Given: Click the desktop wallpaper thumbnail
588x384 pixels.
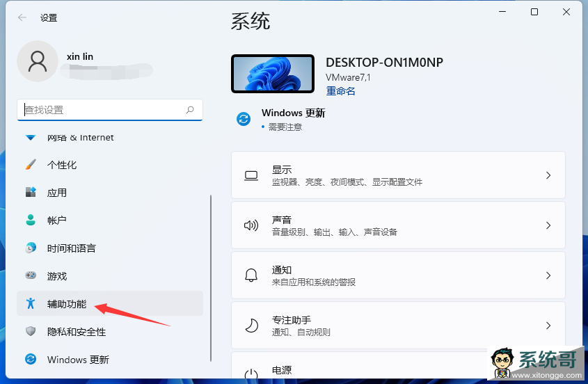Looking at the screenshot, I should pyautogui.click(x=273, y=74).
